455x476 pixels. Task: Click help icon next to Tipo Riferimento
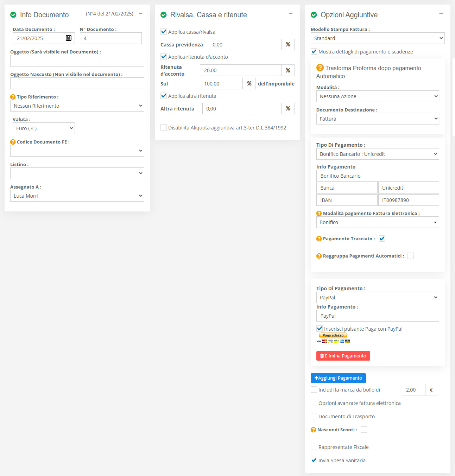pyautogui.click(x=13, y=97)
